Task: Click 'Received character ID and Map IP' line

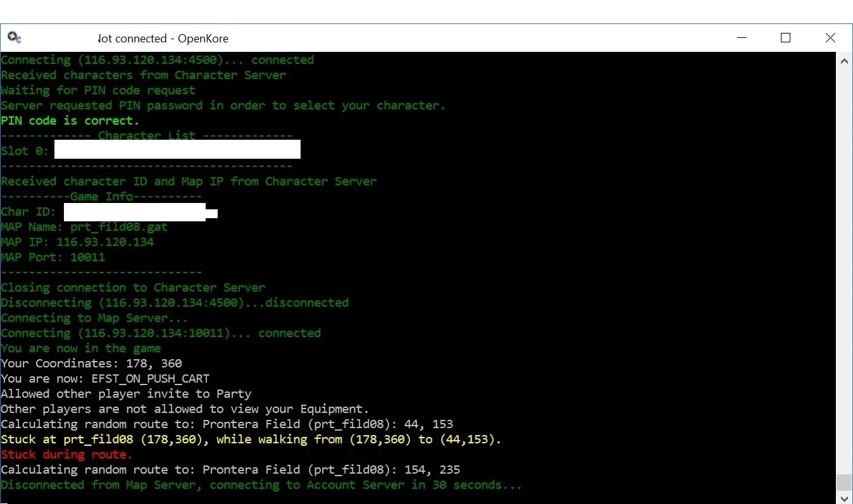Action: (189, 181)
